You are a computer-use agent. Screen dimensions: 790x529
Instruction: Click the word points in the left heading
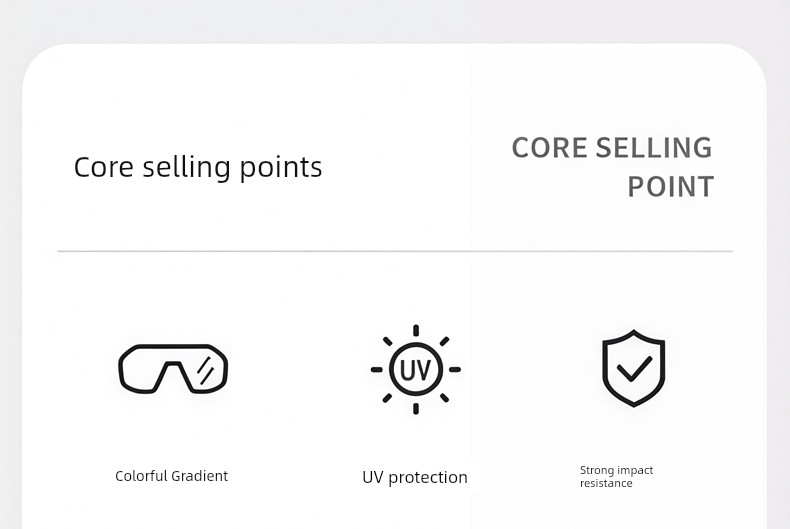pyautogui.click(x=281, y=168)
